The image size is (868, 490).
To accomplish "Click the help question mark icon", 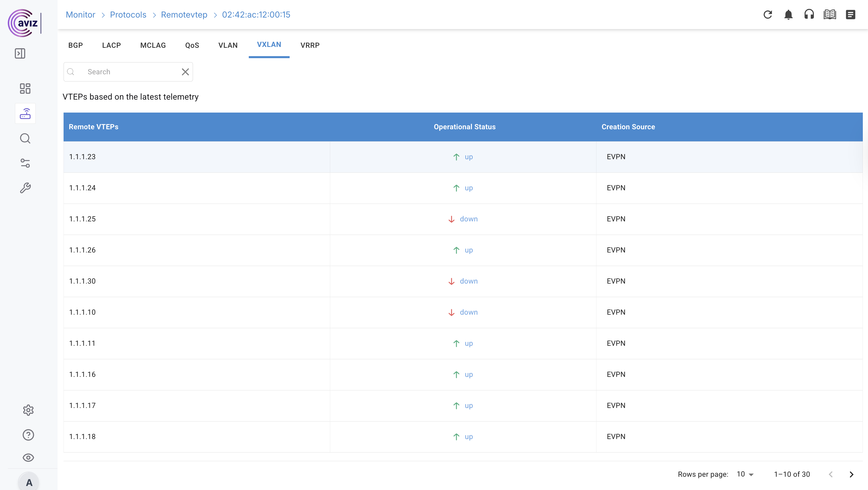I will tap(28, 435).
